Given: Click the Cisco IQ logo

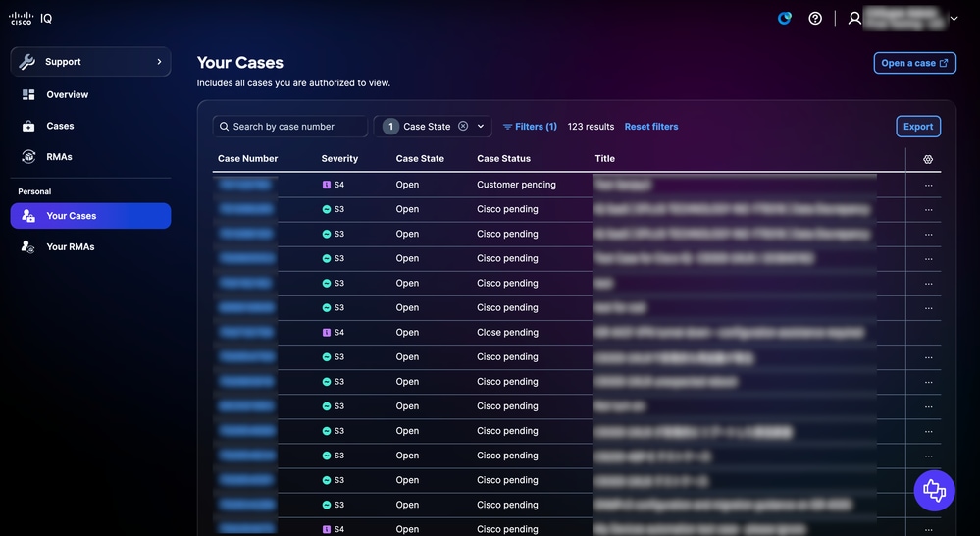Looking at the screenshot, I should tap(30, 18).
